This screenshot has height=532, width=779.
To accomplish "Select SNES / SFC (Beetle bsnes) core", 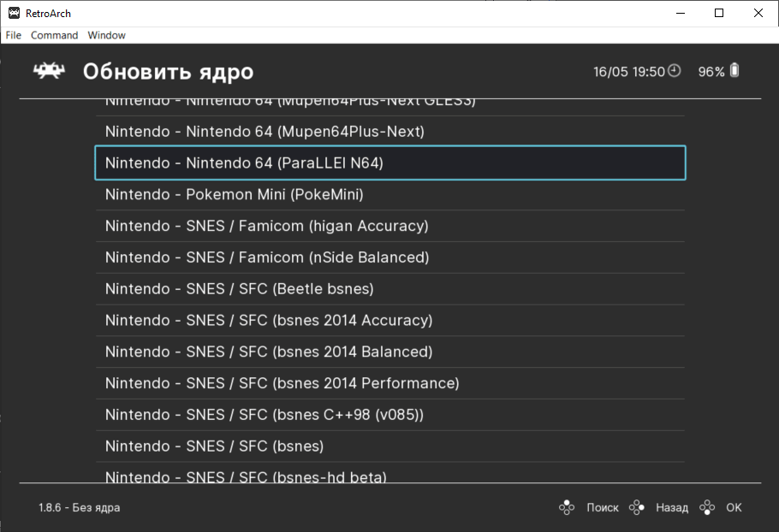I will (390, 289).
